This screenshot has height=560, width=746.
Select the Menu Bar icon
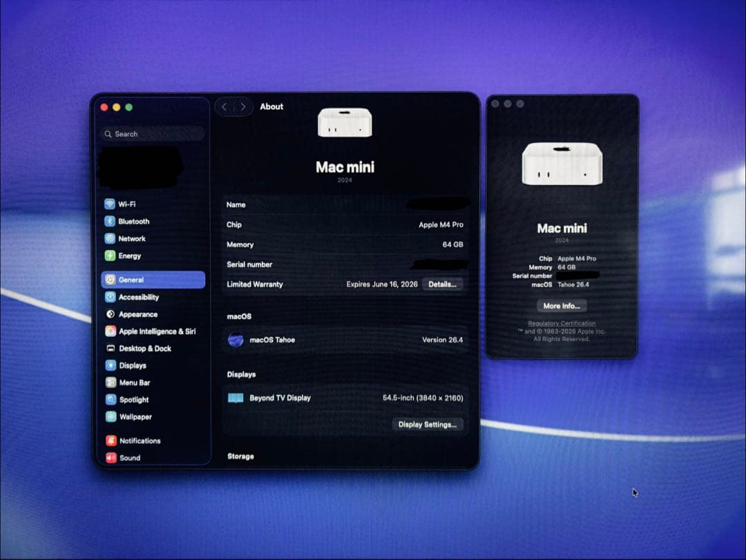pyautogui.click(x=111, y=383)
